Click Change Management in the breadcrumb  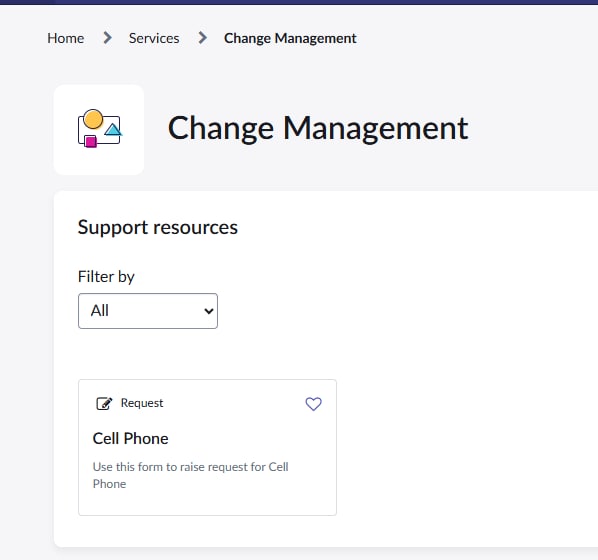click(x=290, y=38)
